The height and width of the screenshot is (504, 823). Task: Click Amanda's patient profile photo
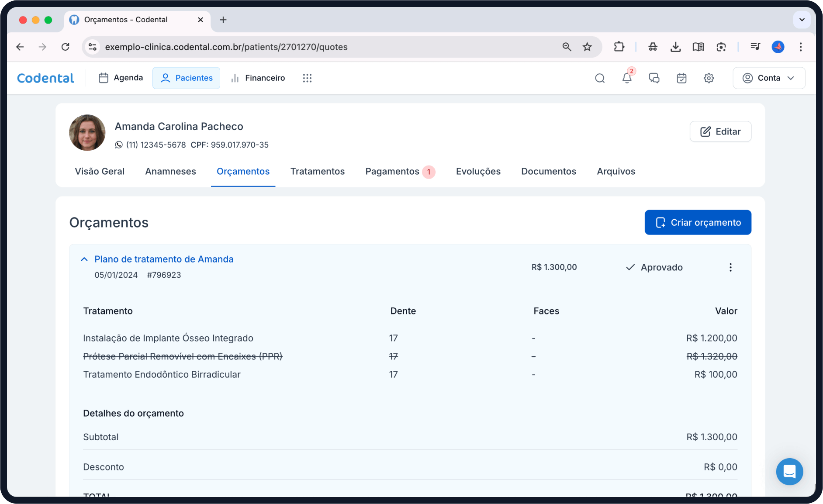(x=87, y=133)
